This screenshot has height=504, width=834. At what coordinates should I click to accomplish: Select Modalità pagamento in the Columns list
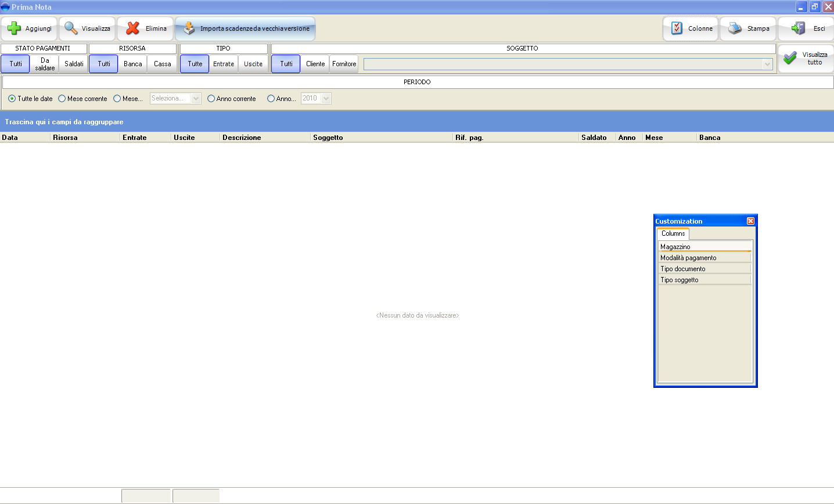pos(705,257)
